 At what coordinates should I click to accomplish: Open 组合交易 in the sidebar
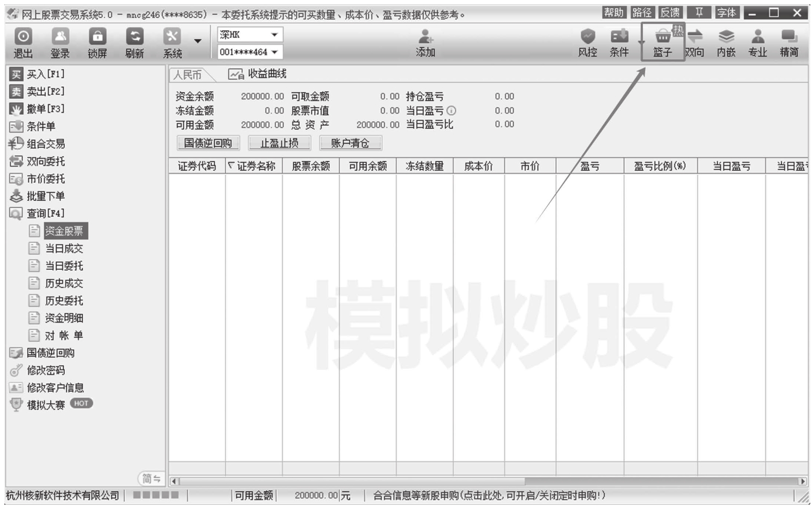pos(37,144)
